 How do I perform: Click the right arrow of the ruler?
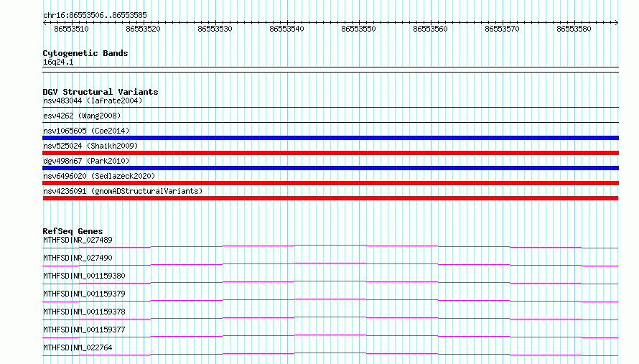click(x=617, y=22)
